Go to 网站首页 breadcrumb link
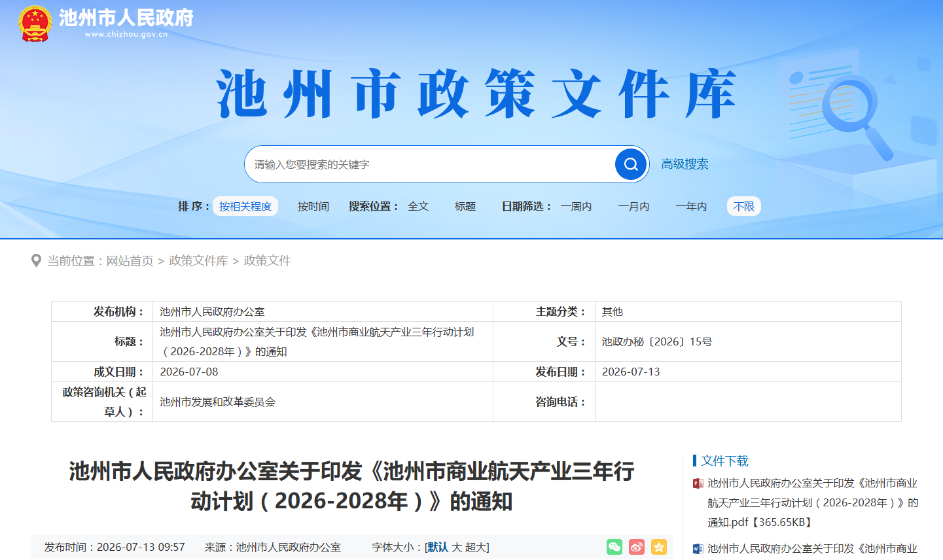 pos(130,261)
